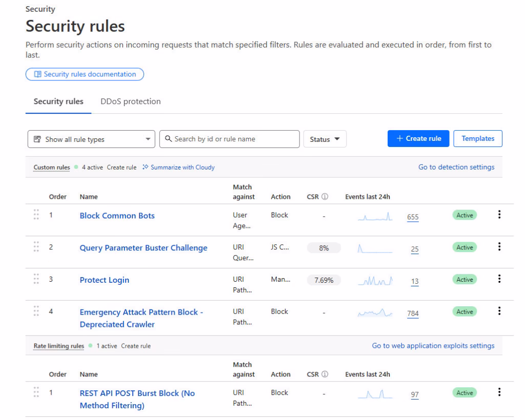Screen dimensions: 525x420
Task: Click the 7.69% CSR value
Action: (324, 280)
